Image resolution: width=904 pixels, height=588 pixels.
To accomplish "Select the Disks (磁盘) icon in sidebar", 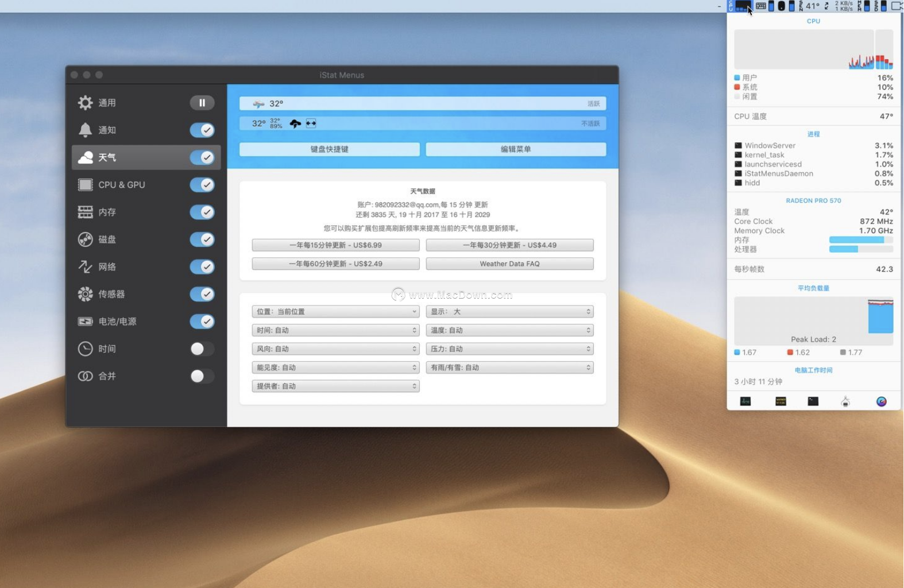I will (85, 239).
